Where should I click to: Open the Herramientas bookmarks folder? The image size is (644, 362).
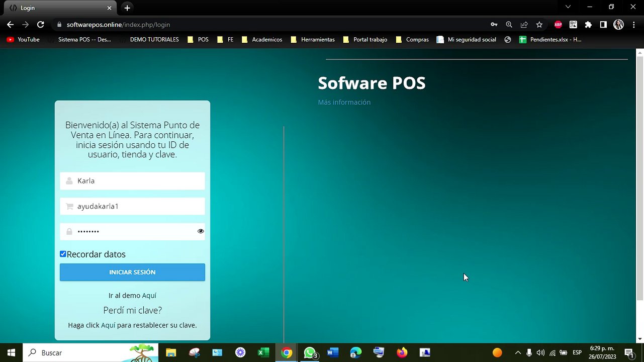pyautogui.click(x=313, y=39)
